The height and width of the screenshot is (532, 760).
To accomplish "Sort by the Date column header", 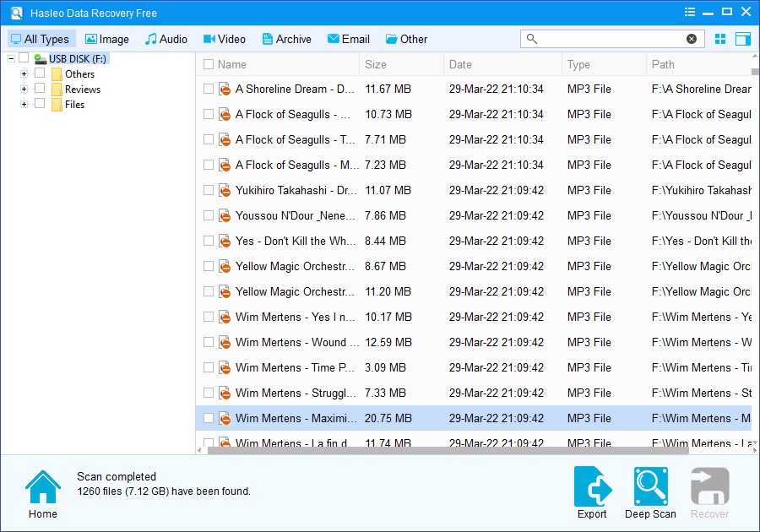I will (x=502, y=64).
